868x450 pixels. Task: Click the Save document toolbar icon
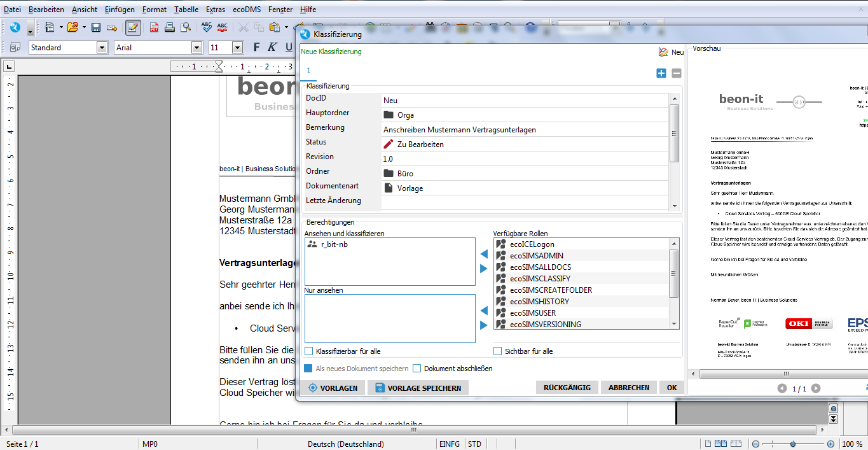(x=96, y=27)
